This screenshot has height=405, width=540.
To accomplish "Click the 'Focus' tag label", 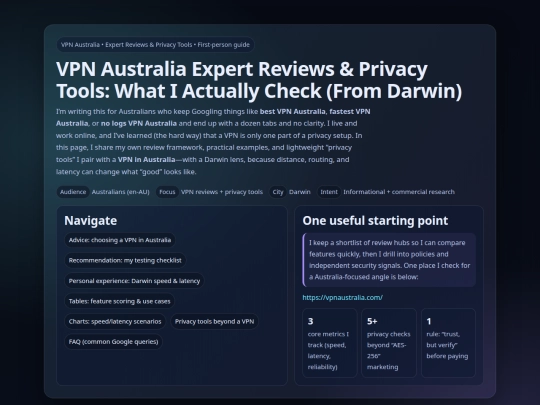I will 167,192.
